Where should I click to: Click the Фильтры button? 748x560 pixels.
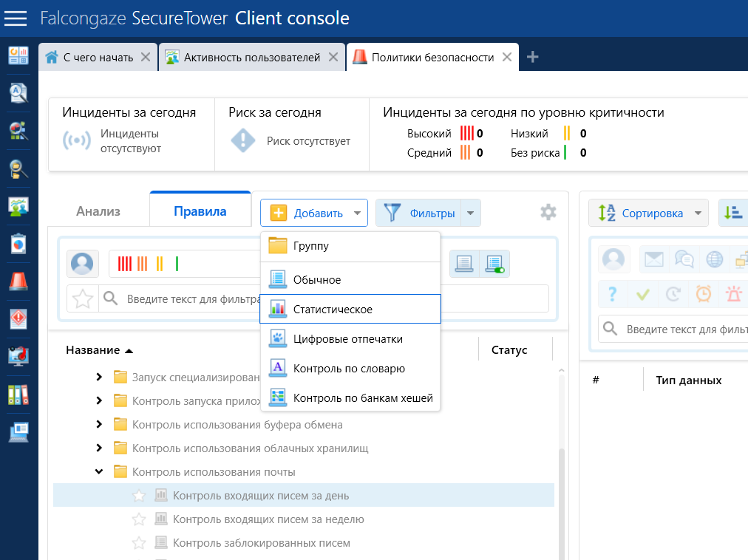click(419, 213)
